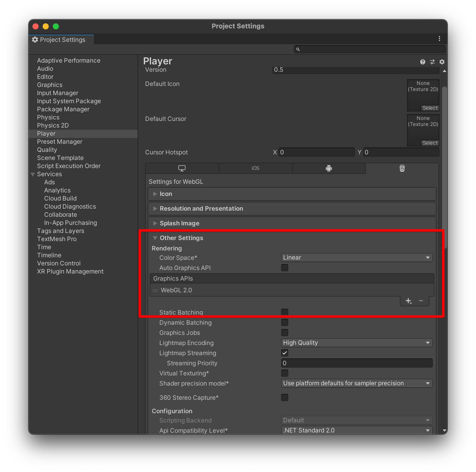The height and width of the screenshot is (472, 476).
Task: Open the Version Control settings
Action: (59, 263)
